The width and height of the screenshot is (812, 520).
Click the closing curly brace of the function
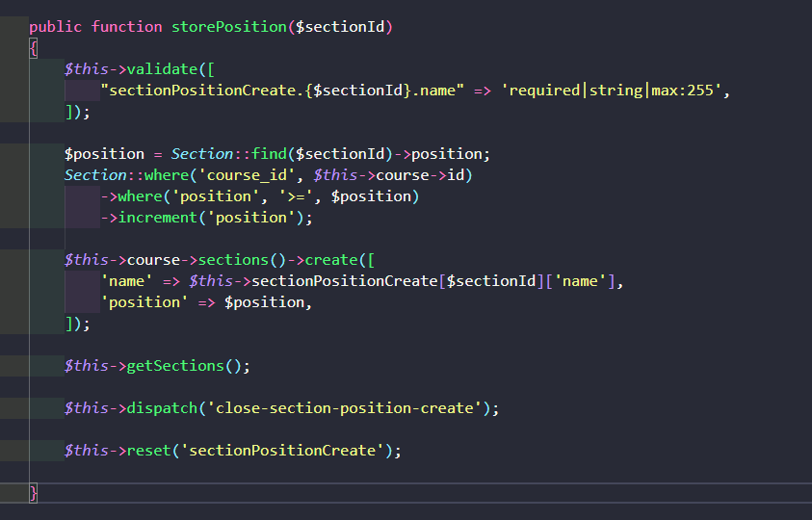(33, 492)
